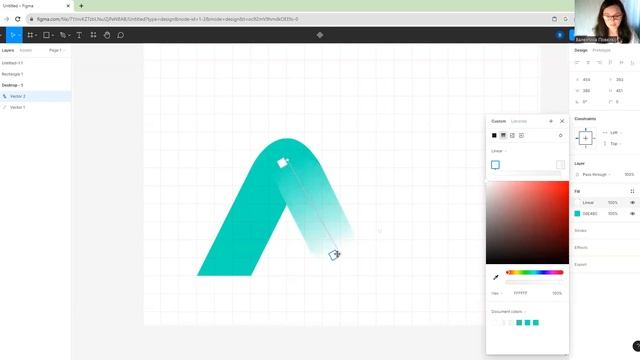This screenshot has height=360, width=640.
Task: Select the last gradient stop swatch
Action: (560, 164)
